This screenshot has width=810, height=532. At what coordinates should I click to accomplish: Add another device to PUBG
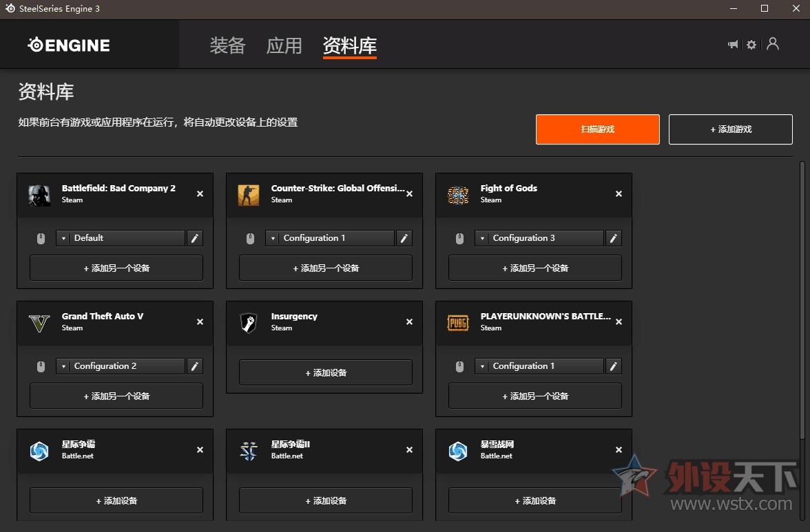[x=534, y=396]
